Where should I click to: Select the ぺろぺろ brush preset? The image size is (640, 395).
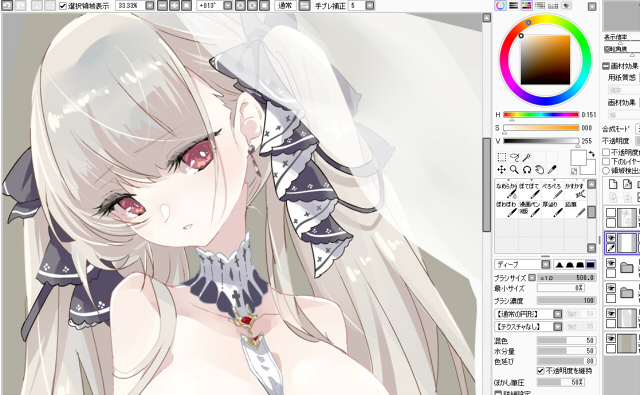click(x=552, y=190)
